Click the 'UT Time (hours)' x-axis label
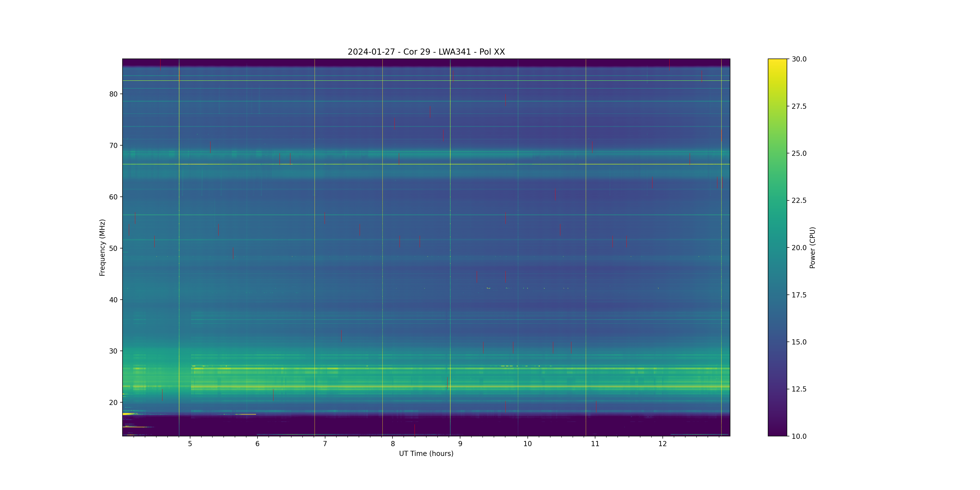 (426, 453)
